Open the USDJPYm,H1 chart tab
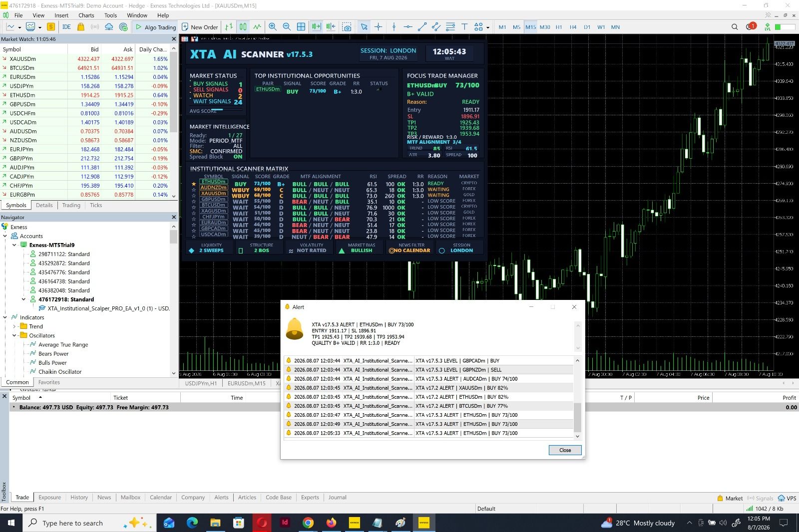This screenshot has height=532, width=799. click(201, 383)
